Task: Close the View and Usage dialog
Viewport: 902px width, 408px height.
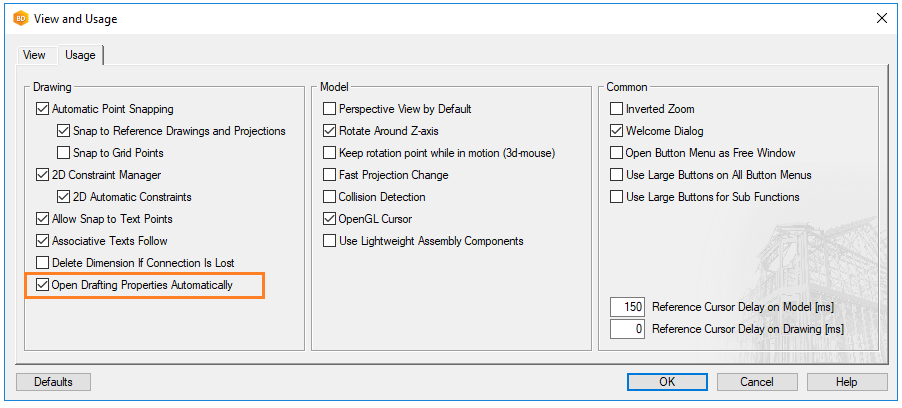Action: 881,18
